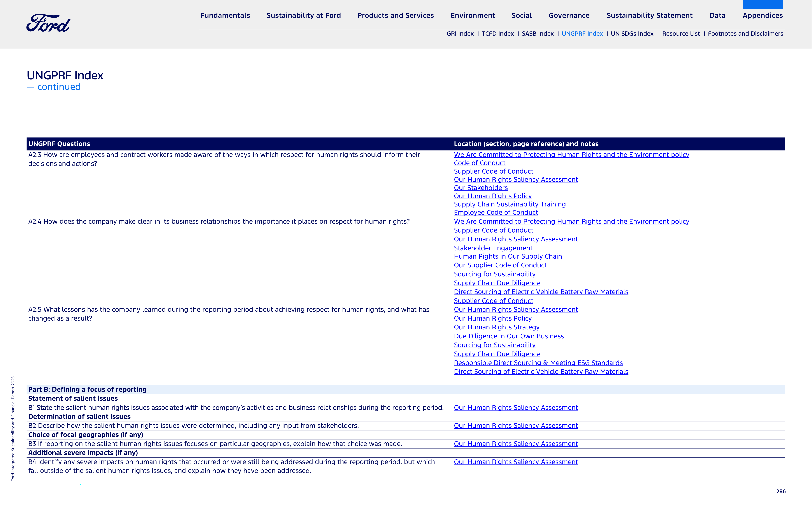Click the 'UNGPRF Index' page title

65,75
